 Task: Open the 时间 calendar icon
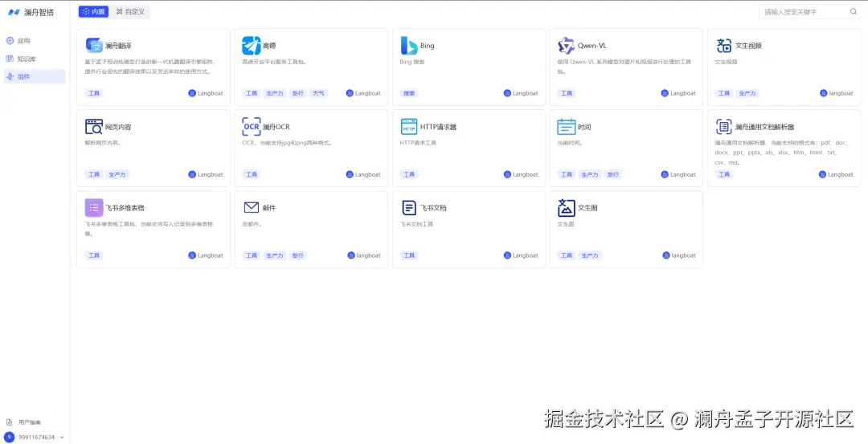[x=567, y=127]
